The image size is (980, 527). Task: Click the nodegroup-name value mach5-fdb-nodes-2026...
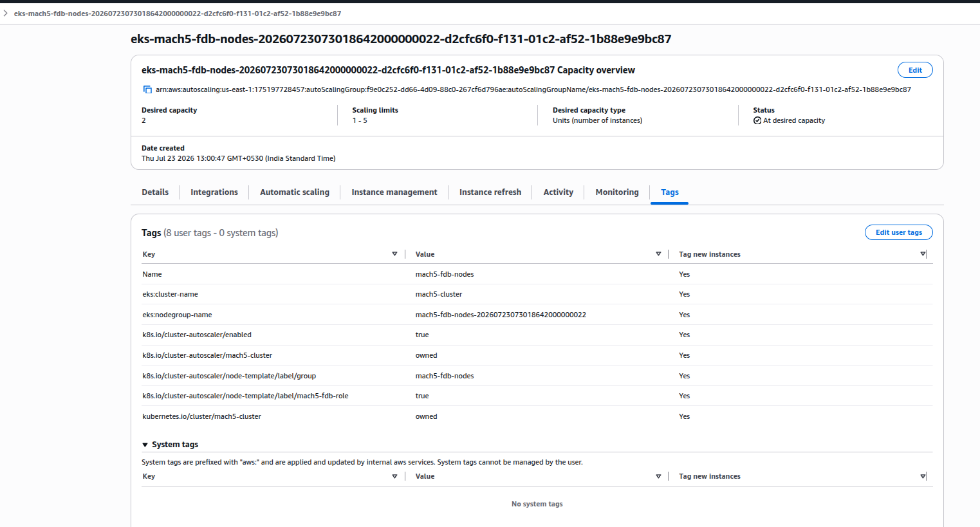click(x=501, y=315)
